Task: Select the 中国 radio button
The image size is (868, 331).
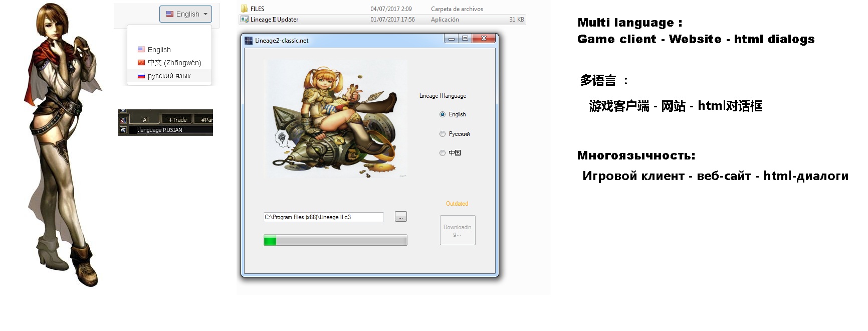Action: (x=443, y=153)
